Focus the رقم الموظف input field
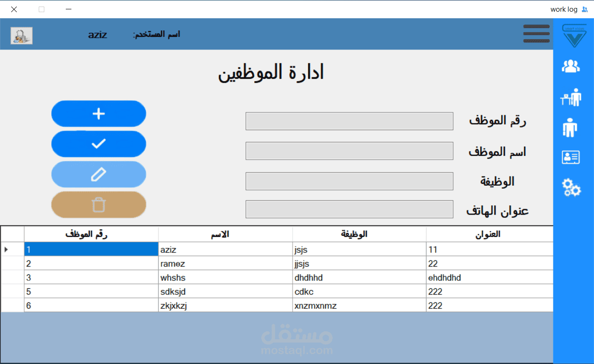594x364 pixels. coord(349,121)
